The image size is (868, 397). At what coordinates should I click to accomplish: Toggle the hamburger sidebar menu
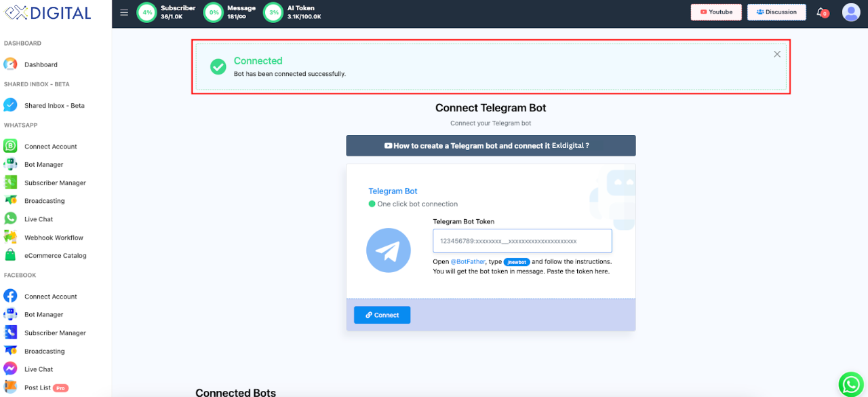(124, 12)
